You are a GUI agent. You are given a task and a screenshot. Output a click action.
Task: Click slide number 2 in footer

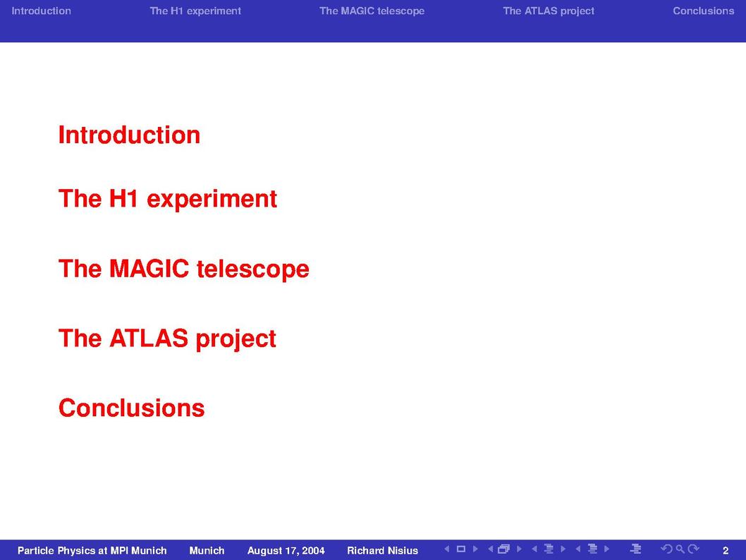tap(726, 551)
